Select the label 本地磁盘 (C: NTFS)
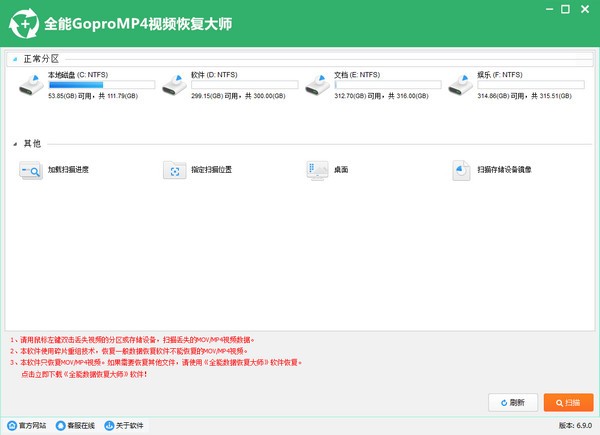This screenshot has height=435, width=600. pos(78,75)
